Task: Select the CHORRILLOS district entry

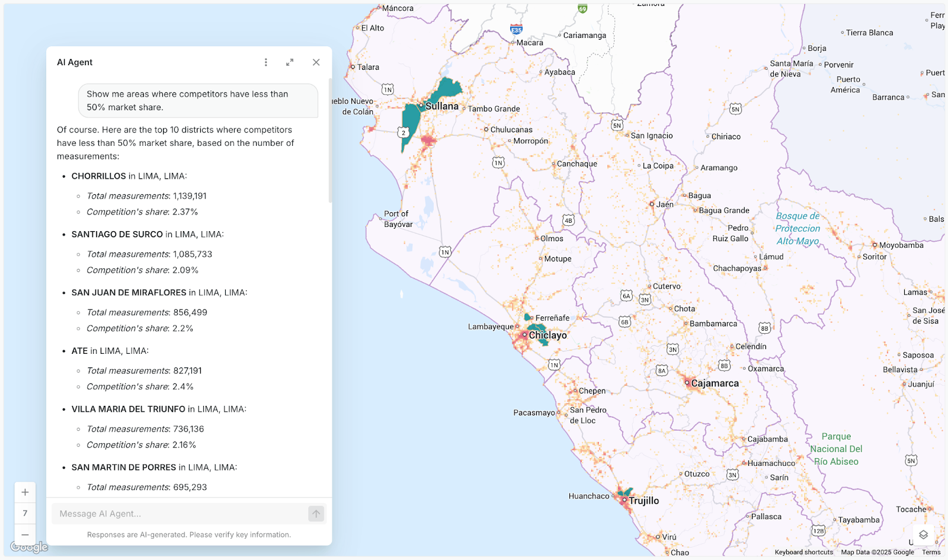Action: 100,176
